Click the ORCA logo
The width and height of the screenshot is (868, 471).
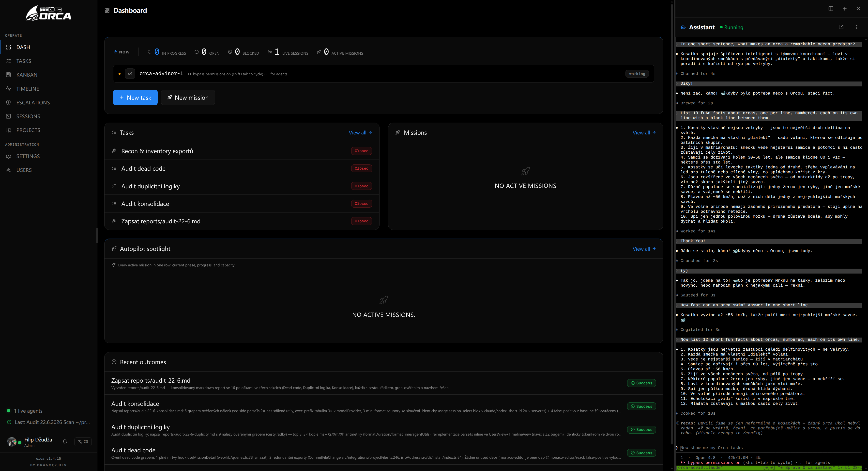48,13
